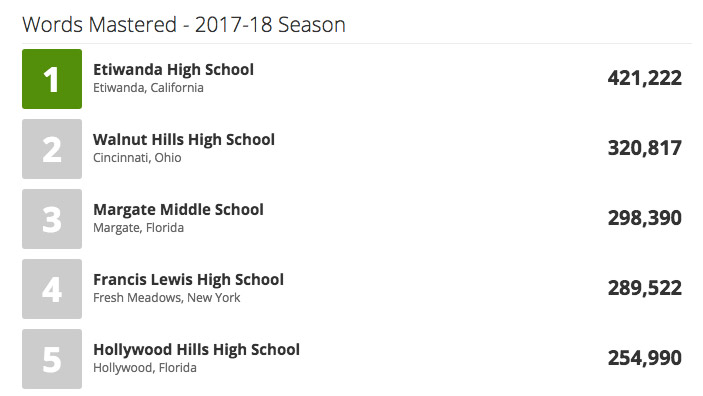Click the Cincinnati, Ohio location text
This screenshot has width=703, height=396.
(137, 158)
